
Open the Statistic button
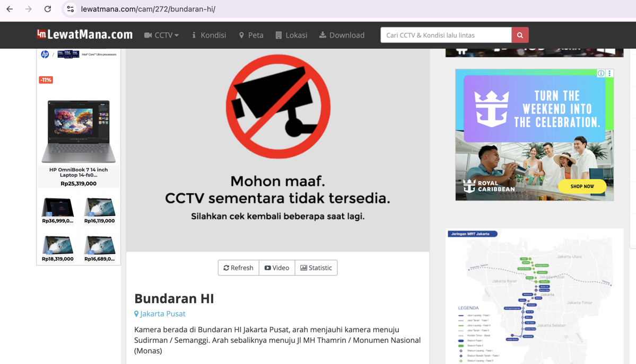point(316,268)
